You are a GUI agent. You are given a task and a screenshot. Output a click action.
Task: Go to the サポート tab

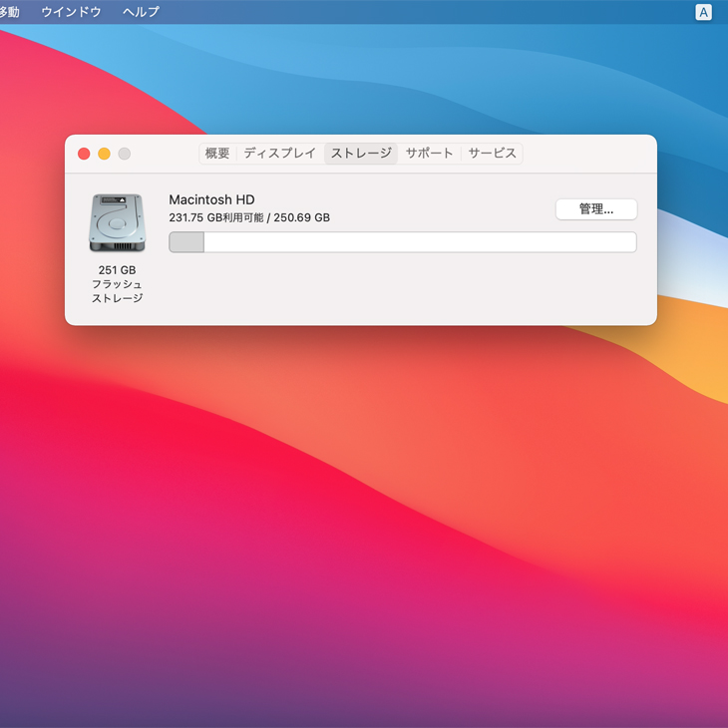(429, 154)
